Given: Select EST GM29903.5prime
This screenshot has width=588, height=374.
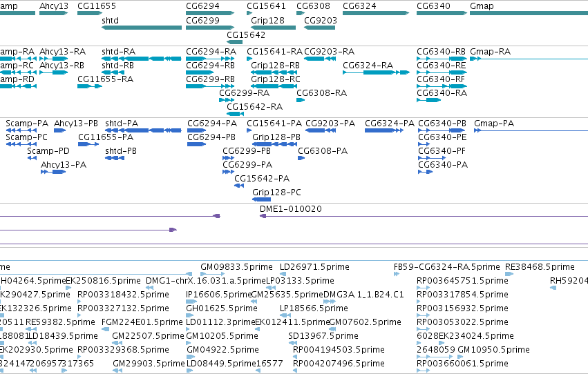Looking at the screenshot, I should (149, 364).
